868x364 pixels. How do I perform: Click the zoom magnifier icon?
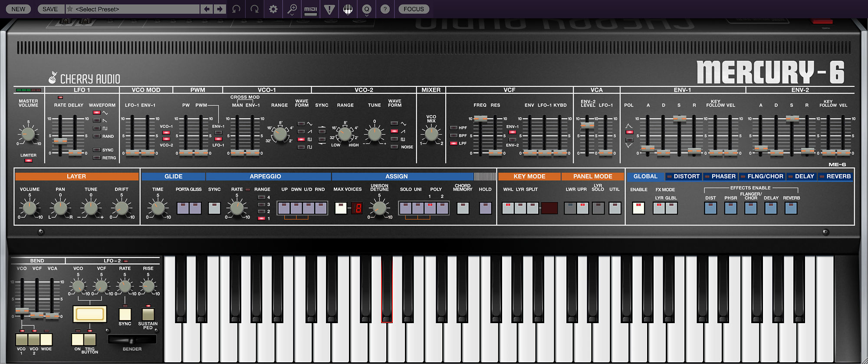click(x=292, y=9)
